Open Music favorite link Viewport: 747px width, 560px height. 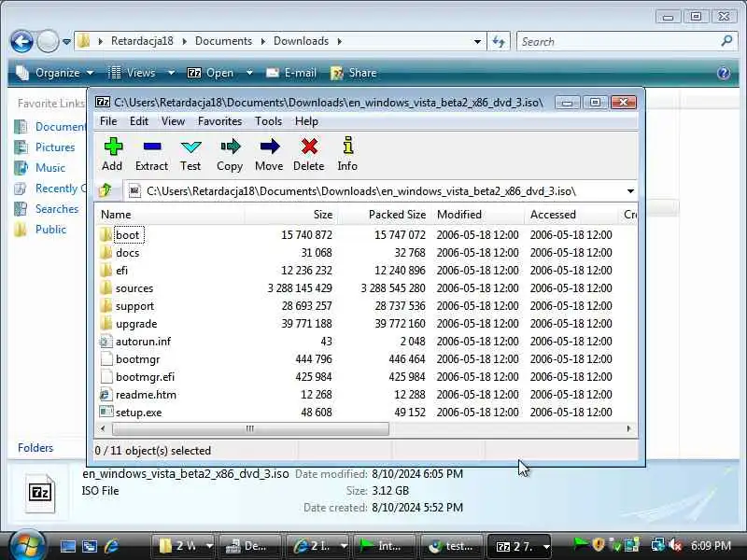click(x=39, y=168)
